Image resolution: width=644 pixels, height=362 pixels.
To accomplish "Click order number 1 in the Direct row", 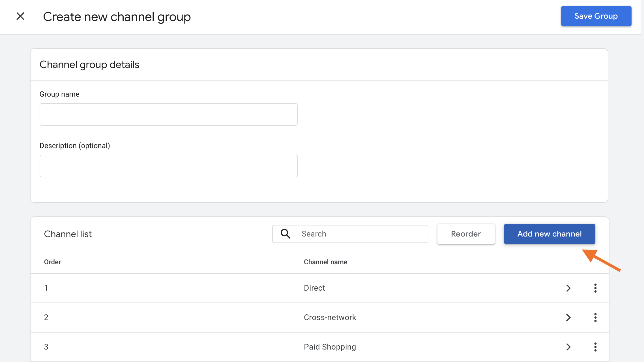I will pos(46,288).
